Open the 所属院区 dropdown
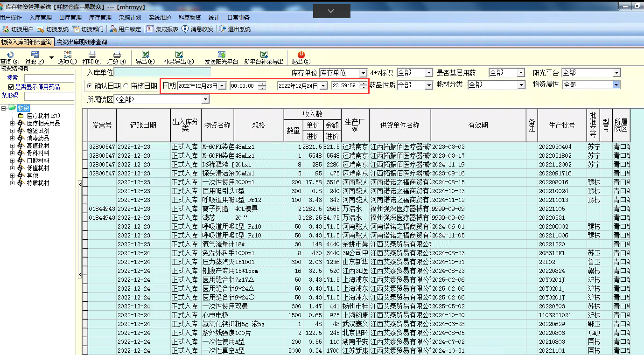 coord(205,99)
